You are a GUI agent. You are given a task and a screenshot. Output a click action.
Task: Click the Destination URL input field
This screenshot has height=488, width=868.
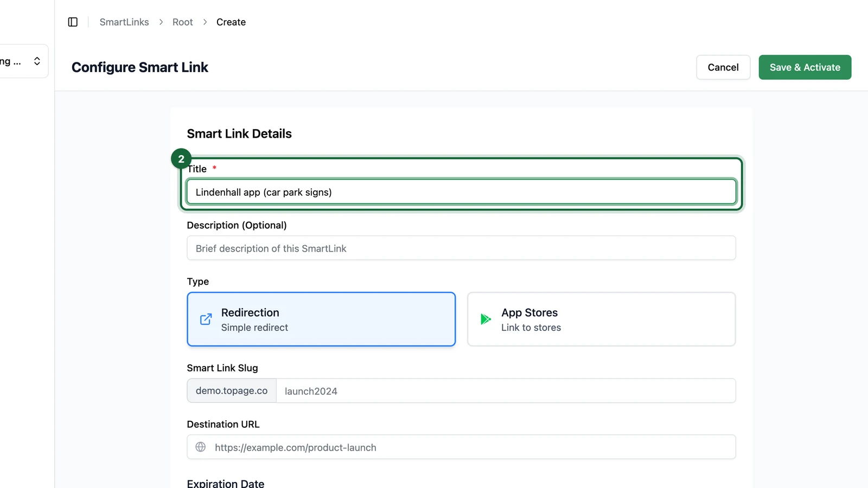pyautogui.click(x=462, y=447)
